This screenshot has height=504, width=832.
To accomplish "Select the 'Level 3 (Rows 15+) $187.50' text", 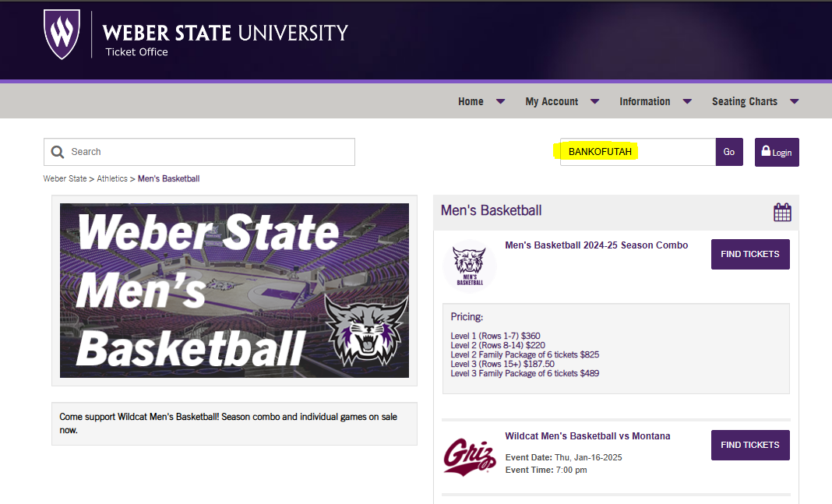I will pyautogui.click(x=502, y=364).
